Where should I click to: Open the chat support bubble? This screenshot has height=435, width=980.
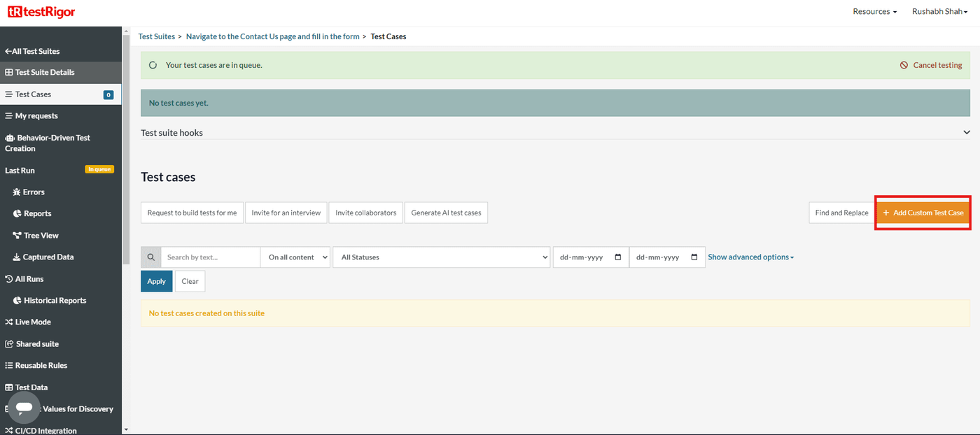24,407
